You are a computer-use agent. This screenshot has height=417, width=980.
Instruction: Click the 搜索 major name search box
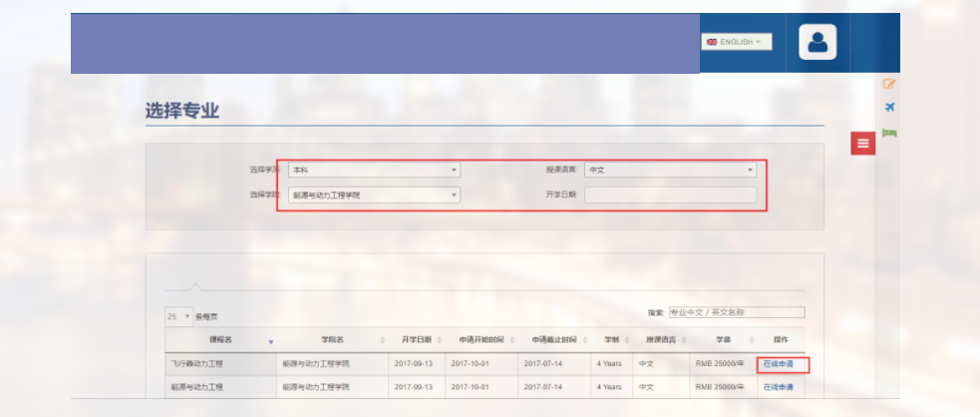click(x=736, y=312)
